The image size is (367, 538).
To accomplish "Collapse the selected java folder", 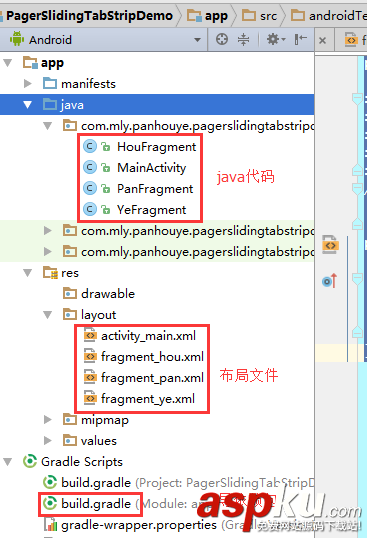I will tap(28, 105).
